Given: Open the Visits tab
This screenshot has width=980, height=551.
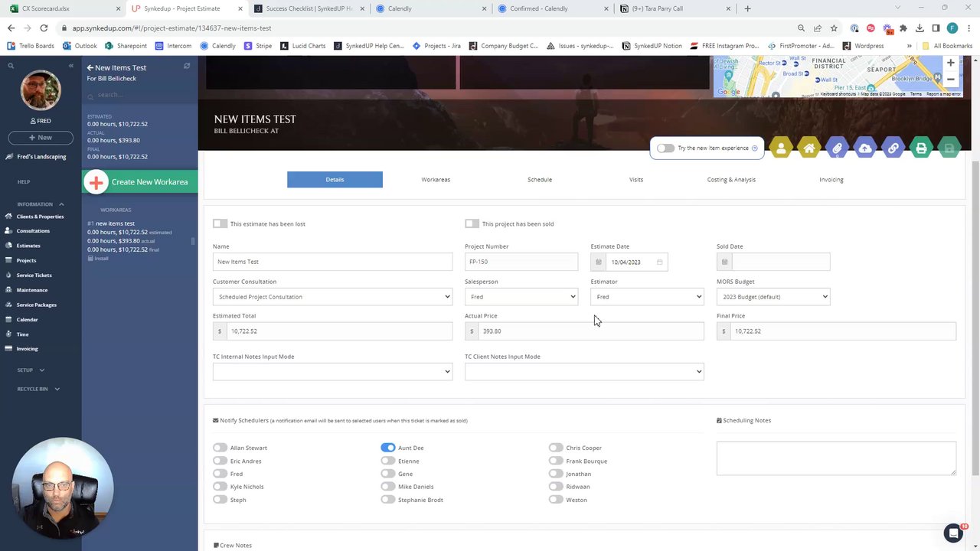Looking at the screenshot, I should point(636,180).
